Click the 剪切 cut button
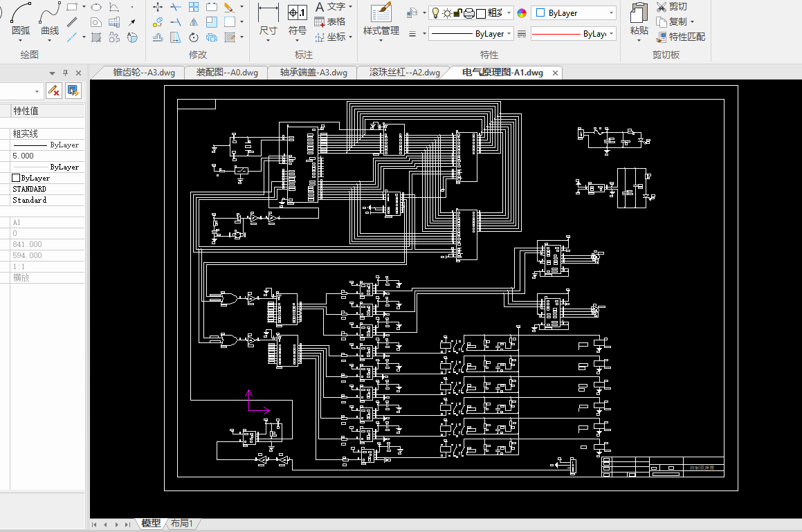This screenshot has width=802, height=532. coord(672,7)
